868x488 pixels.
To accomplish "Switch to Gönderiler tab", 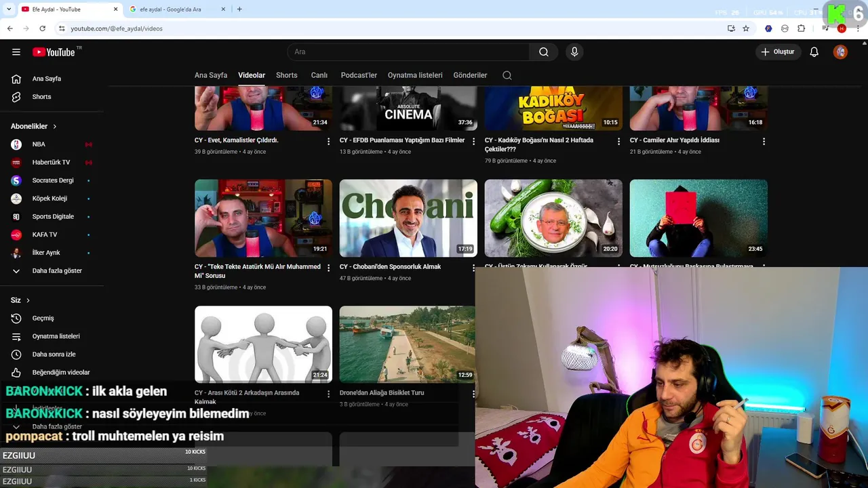I will pyautogui.click(x=471, y=75).
